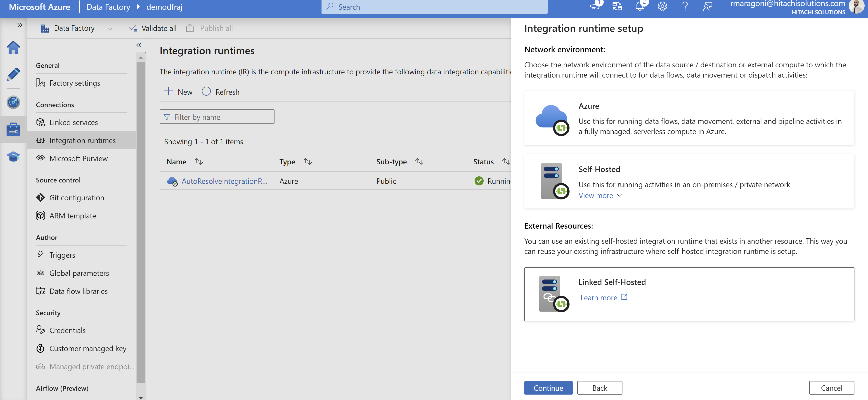This screenshot has height=400, width=868.
Task: Open the Author pencil icon
Action: pos(13,74)
